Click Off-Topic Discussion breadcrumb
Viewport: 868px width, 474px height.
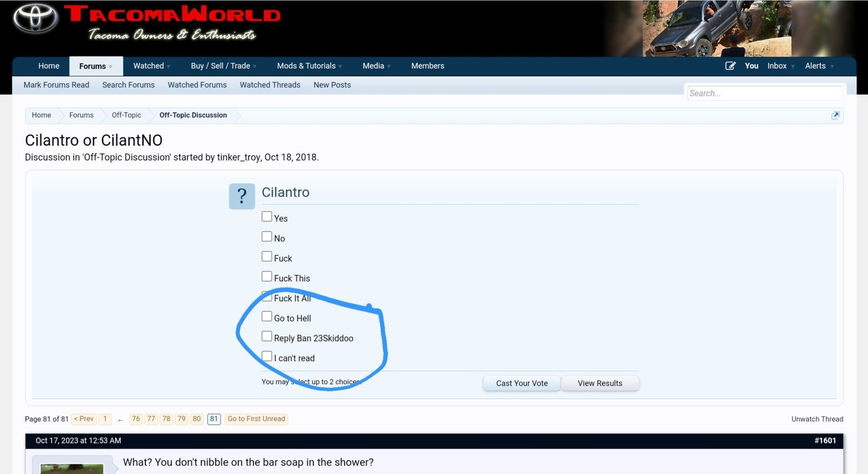pyautogui.click(x=193, y=115)
